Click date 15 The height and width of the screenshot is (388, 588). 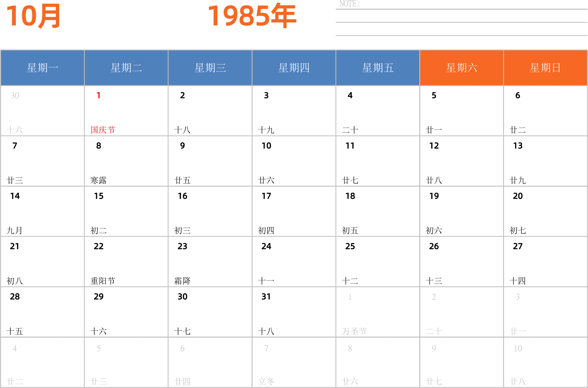tap(99, 196)
